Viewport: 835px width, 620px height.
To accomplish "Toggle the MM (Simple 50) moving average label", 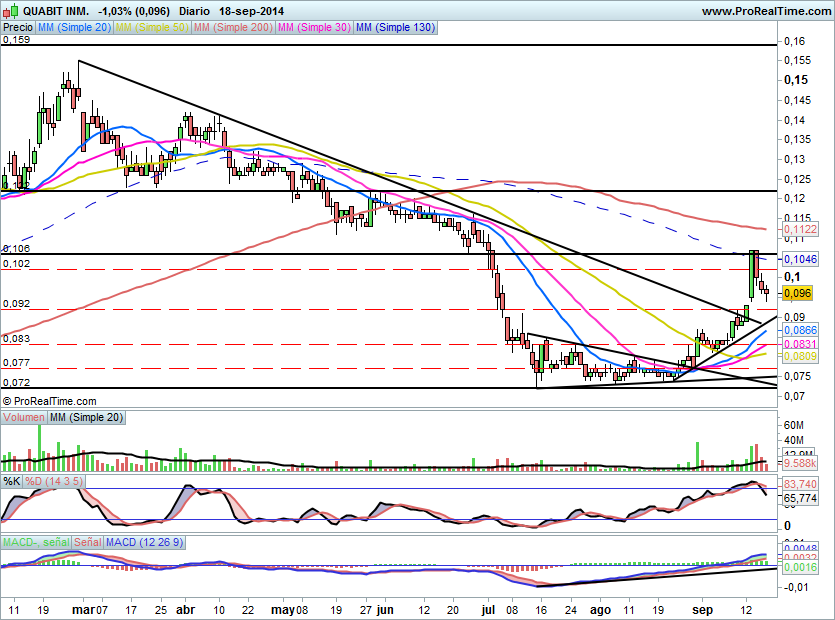I will click(x=152, y=28).
